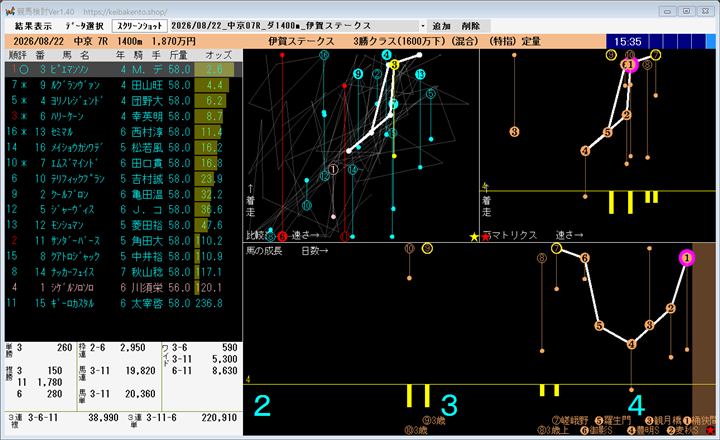Select the magenta circled 1 marker in growth chart
The image size is (720, 440).
[687, 258]
